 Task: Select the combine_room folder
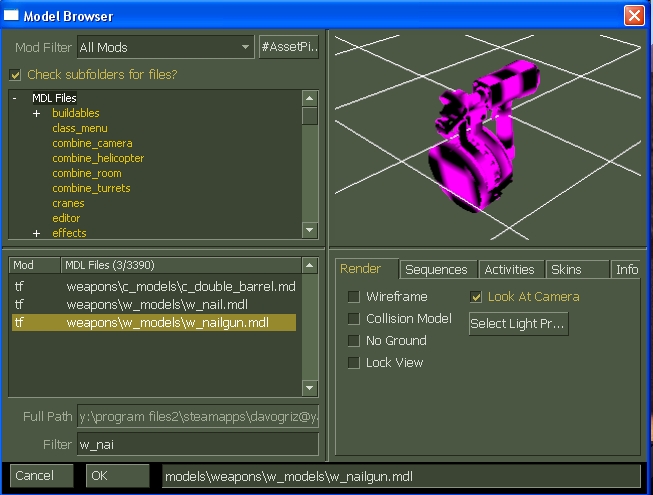(87, 173)
